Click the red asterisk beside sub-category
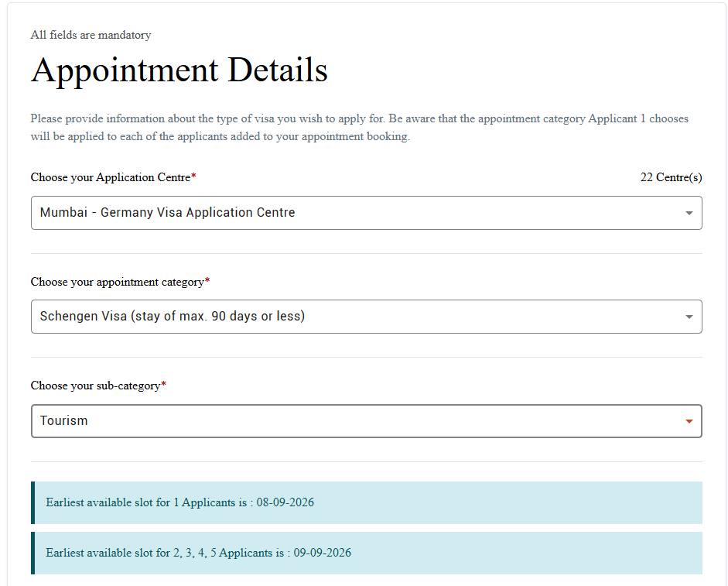Viewport: 728px width, 586px height. point(163,384)
